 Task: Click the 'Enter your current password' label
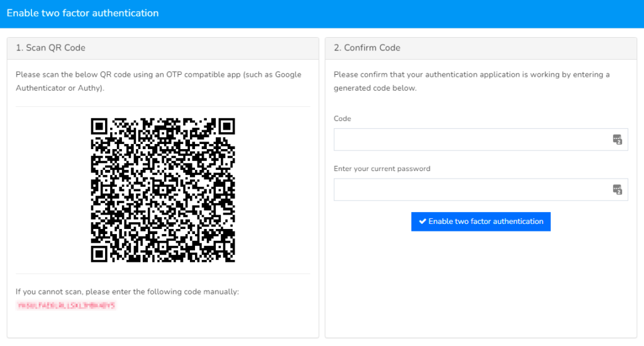click(x=382, y=169)
